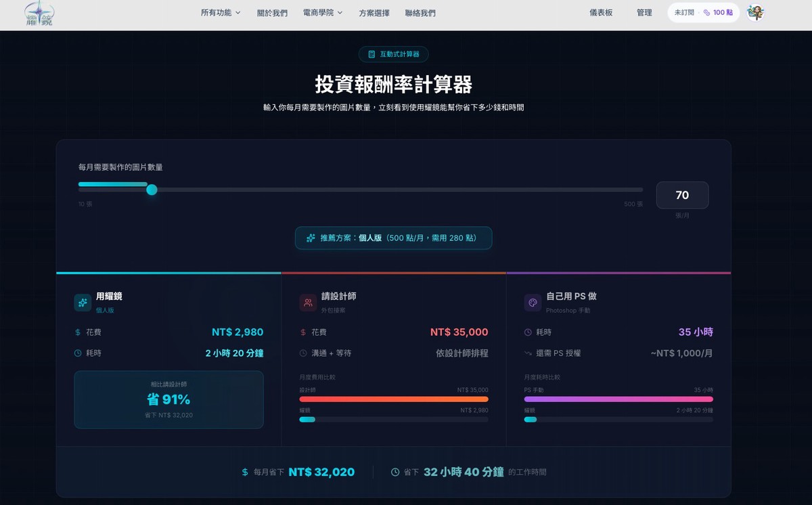Open the 儀表板 link

[601, 13]
